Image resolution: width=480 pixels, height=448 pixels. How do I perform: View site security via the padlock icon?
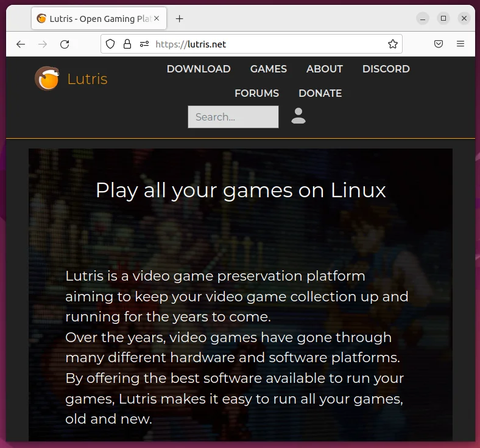tap(127, 44)
